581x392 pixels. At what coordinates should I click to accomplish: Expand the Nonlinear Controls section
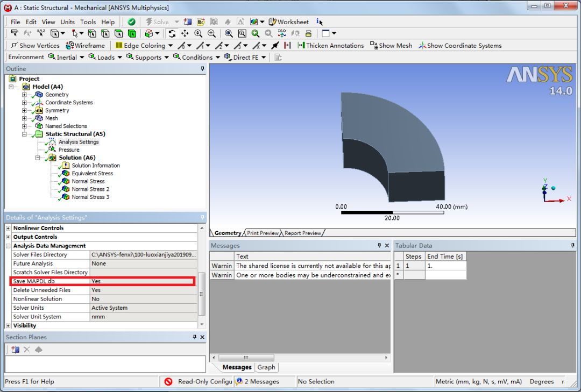[x=8, y=228]
